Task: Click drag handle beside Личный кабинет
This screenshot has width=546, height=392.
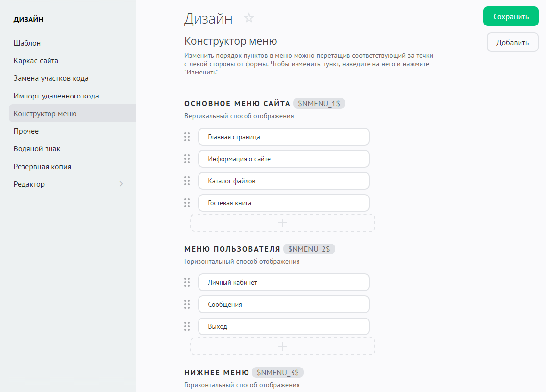Action: tap(187, 282)
